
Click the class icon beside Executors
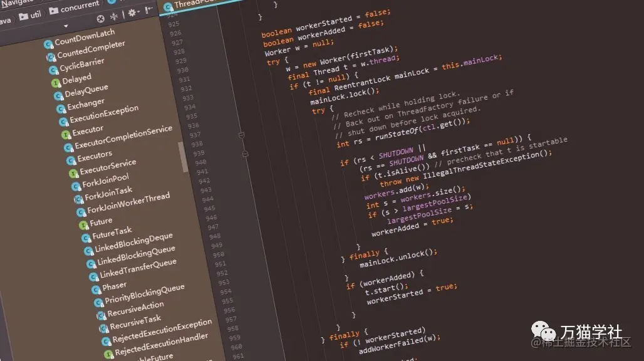coord(71,160)
